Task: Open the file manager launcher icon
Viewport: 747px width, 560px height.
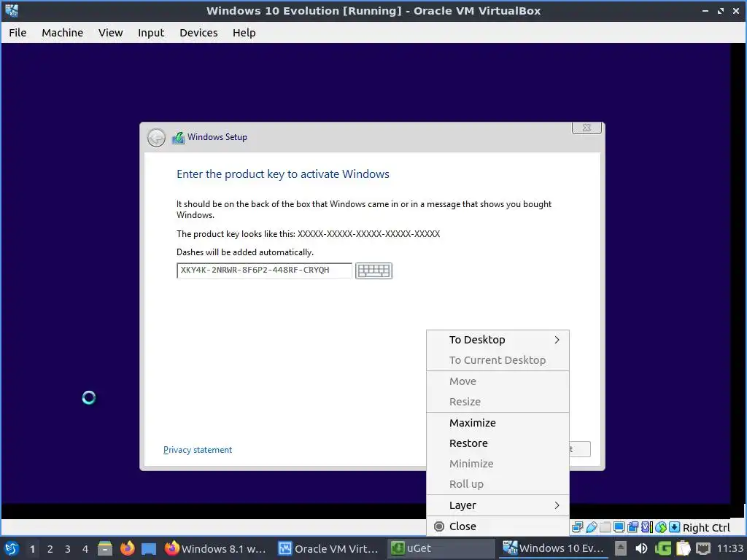Action: pos(105,548)
